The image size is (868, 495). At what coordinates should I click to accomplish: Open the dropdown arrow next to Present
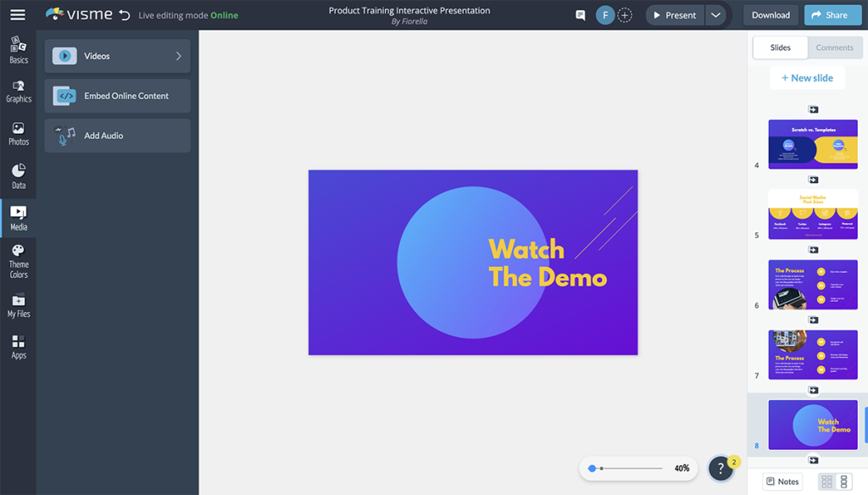[x=716, y=14]
